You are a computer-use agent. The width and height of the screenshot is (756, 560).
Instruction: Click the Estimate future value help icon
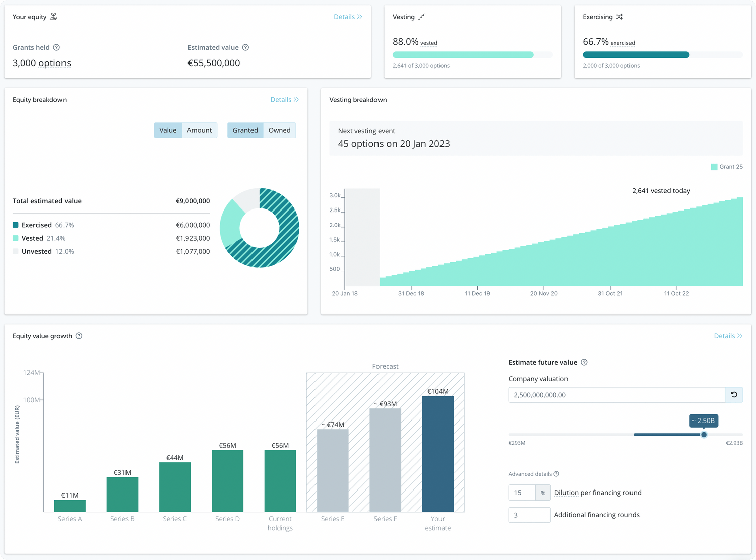pyautogui.click(x=584, y=362)
